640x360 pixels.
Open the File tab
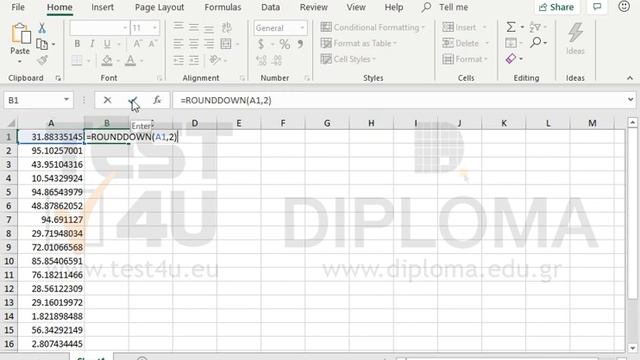tap(18, 7)
